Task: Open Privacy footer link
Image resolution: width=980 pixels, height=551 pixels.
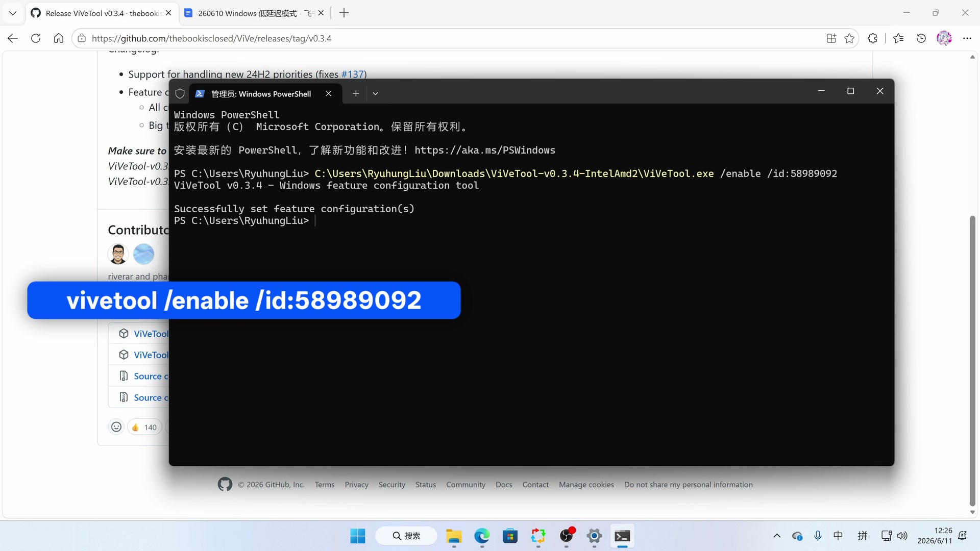Action: point(356,485)
